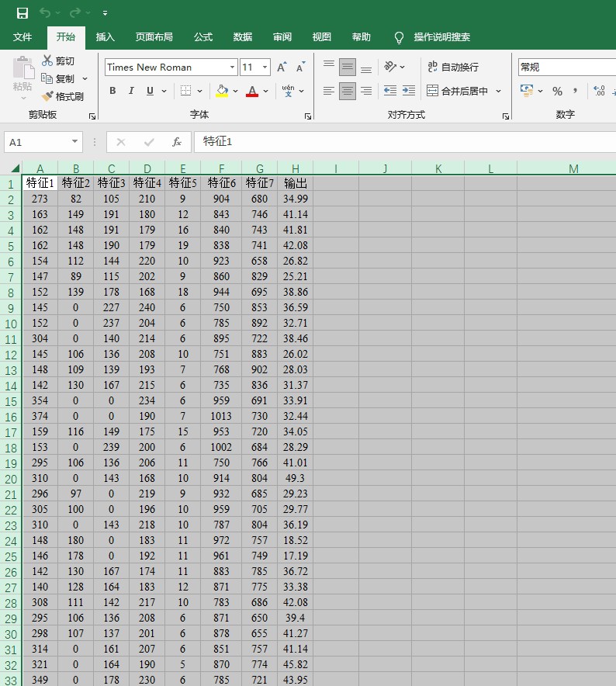Toggle align text left
The width and height of the screenshot is (616, 686).
pyautogui.click(x=329, y=91)
